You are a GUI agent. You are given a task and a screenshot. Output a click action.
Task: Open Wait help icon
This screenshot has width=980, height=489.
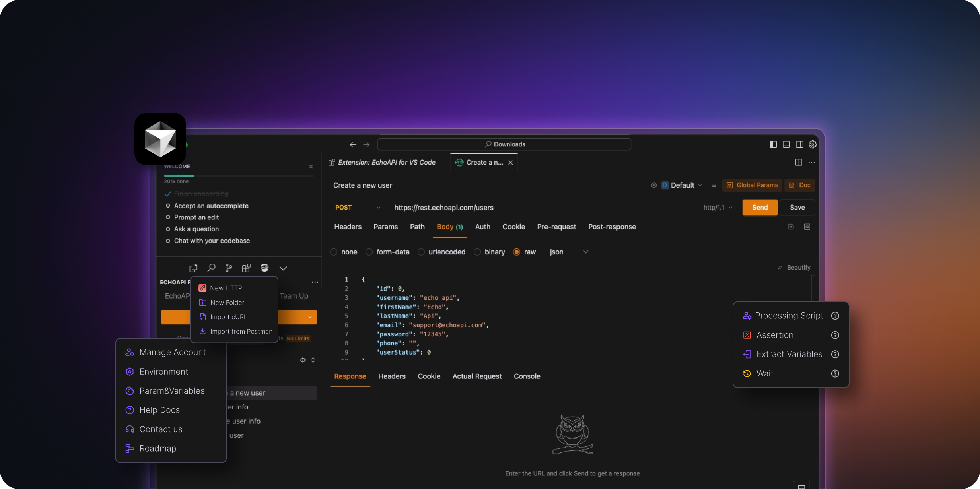pos(835,373)
